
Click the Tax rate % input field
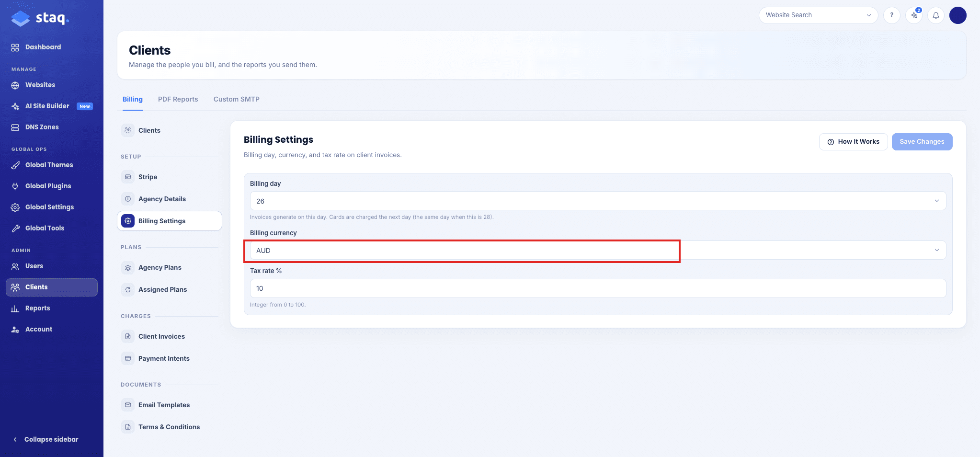click(x=598, y=288)
